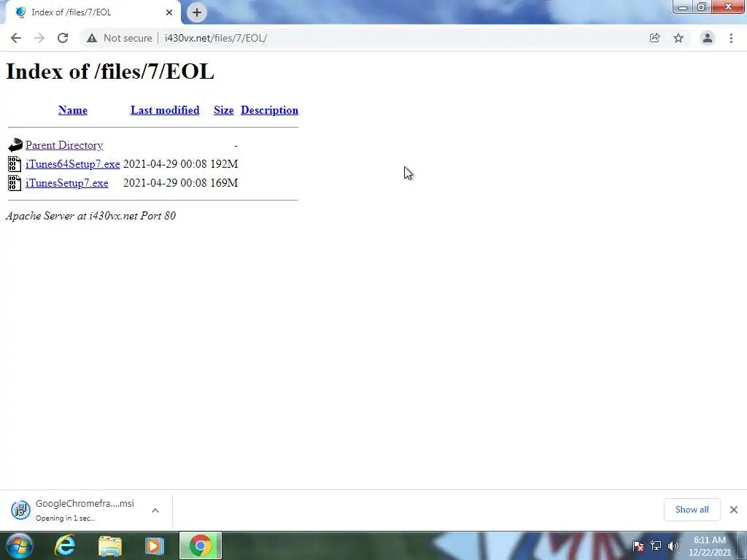Open the volume speaker tray icon
The height and width of the screenshot is (560, 747).
[673, 545]
